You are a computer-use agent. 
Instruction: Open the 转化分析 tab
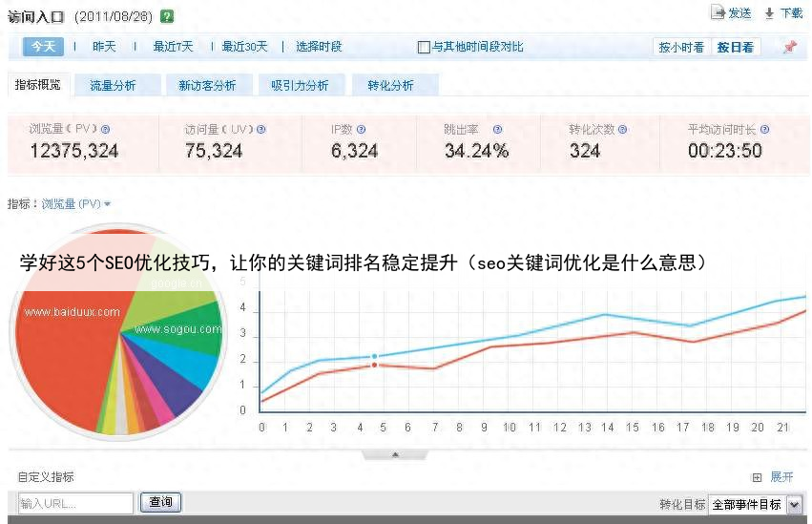tap(395, 86)
